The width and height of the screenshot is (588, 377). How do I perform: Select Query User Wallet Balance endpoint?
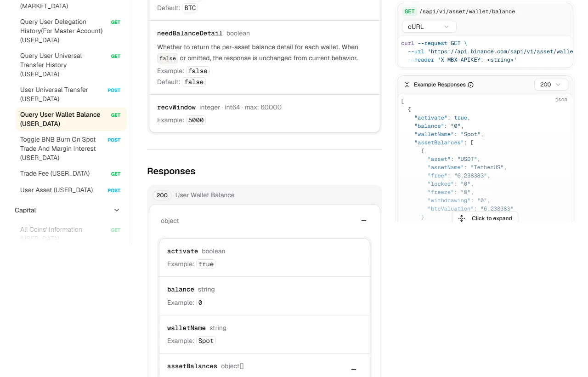pyautogui.click(x=71, y=119)
